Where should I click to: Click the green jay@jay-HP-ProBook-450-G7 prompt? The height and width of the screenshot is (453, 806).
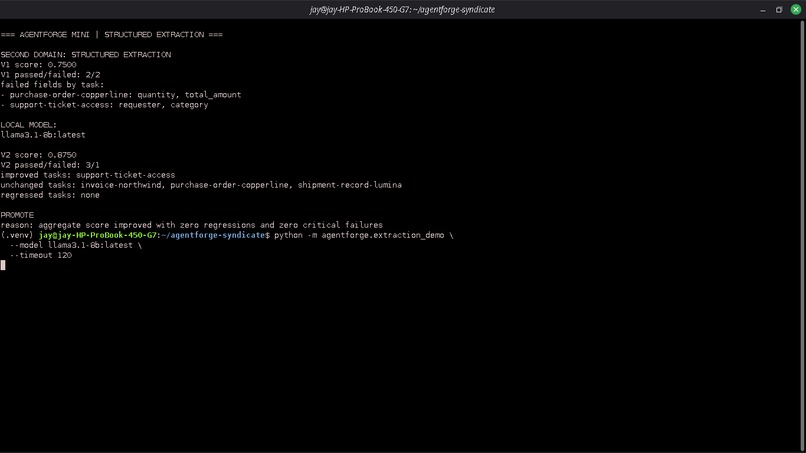coord(97,235)
